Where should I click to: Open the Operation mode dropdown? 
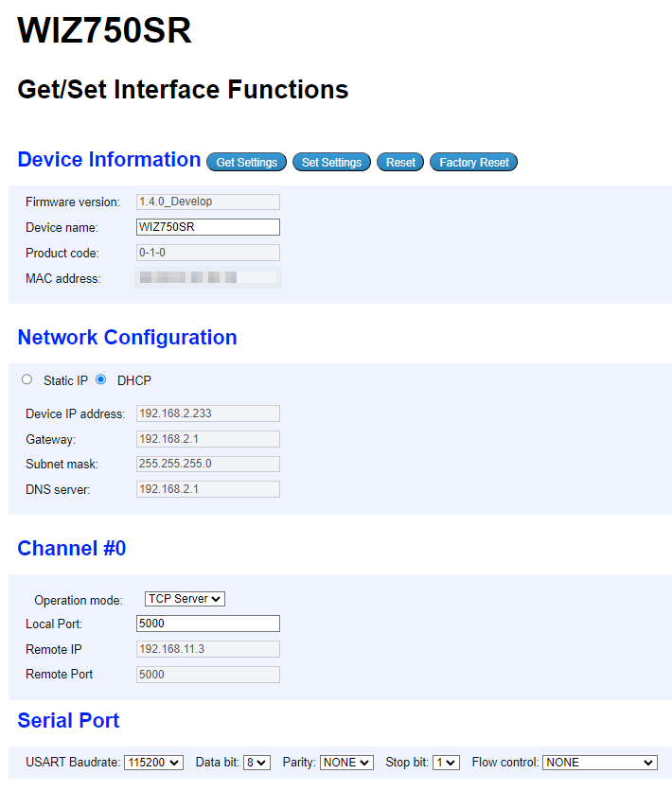(x=184, y=598)
